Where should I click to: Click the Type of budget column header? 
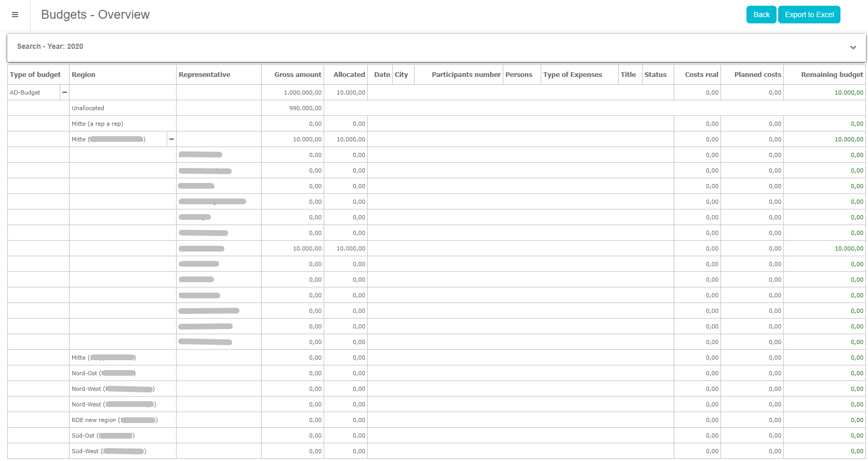click(x=35, y=75)
